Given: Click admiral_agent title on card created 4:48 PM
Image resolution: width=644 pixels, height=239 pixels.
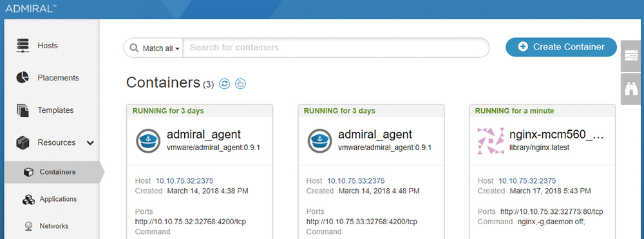Looking at the screenshot, I should pos(375,135).
